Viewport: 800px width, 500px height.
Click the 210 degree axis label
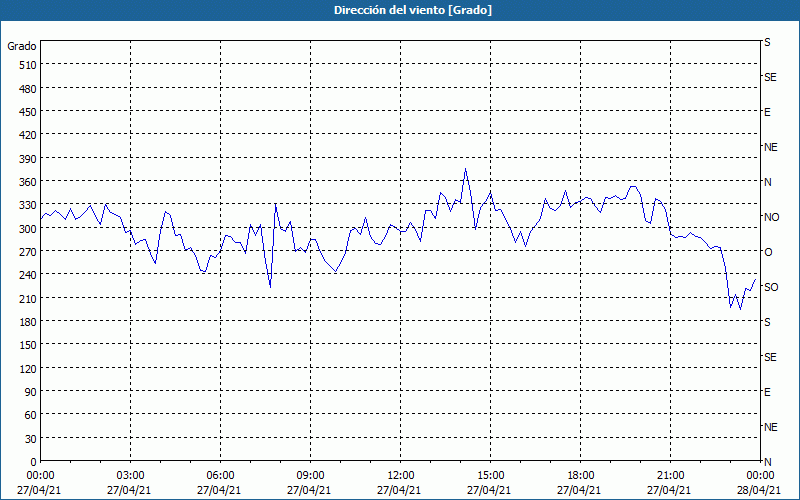coord(28,298)
